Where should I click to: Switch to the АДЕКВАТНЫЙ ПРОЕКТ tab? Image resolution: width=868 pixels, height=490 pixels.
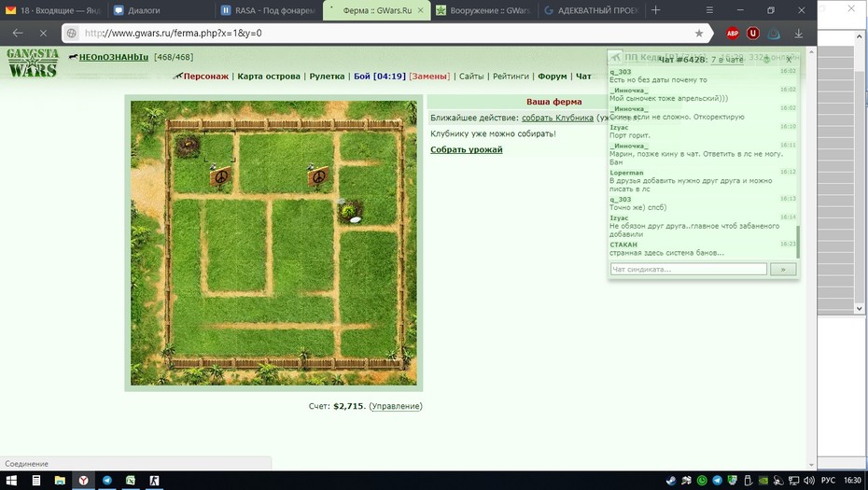pos(591,10)
